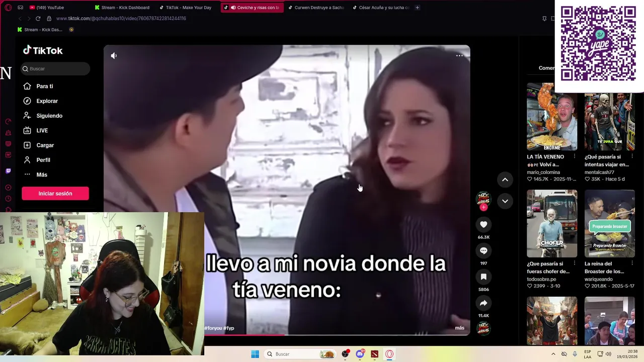Mute the TikTok video sound
644x362 pixels.
pyautogui.click(x=114, y=56)
